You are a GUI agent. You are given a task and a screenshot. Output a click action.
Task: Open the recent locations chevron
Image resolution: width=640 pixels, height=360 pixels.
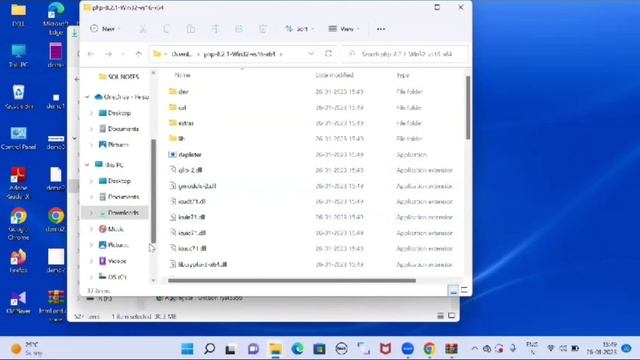click(x=123, y=54)
